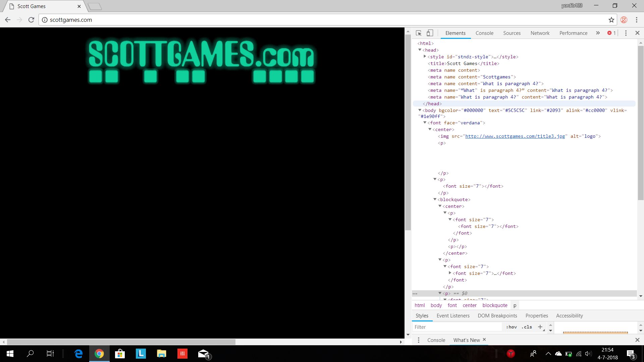Open Microsoft Edge from the taskbar
This screenshot has height=362, width=644.
pyautogui.click(x=78, y=354)
